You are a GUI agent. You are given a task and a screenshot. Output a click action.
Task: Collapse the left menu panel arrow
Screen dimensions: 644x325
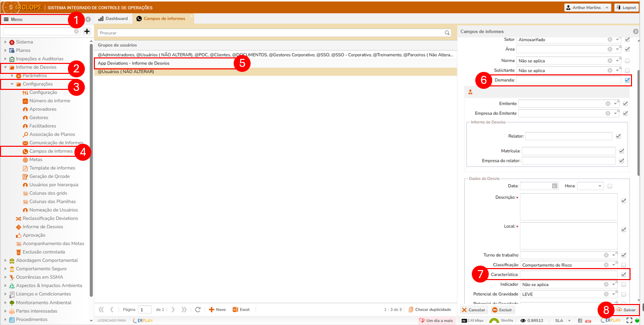(88, 19)
